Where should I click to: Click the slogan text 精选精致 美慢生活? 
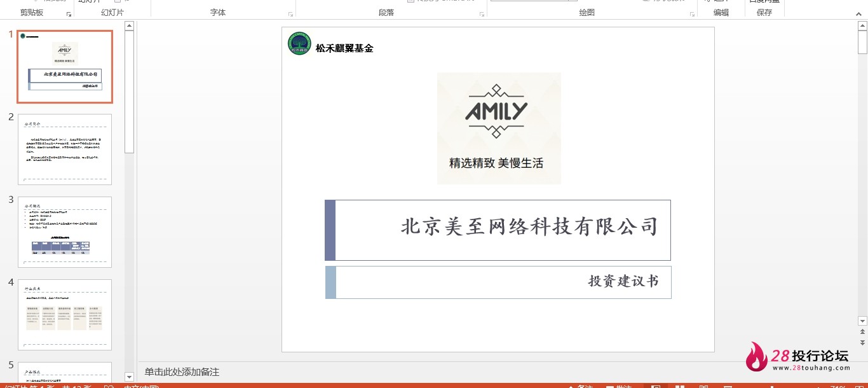(496, 163)
